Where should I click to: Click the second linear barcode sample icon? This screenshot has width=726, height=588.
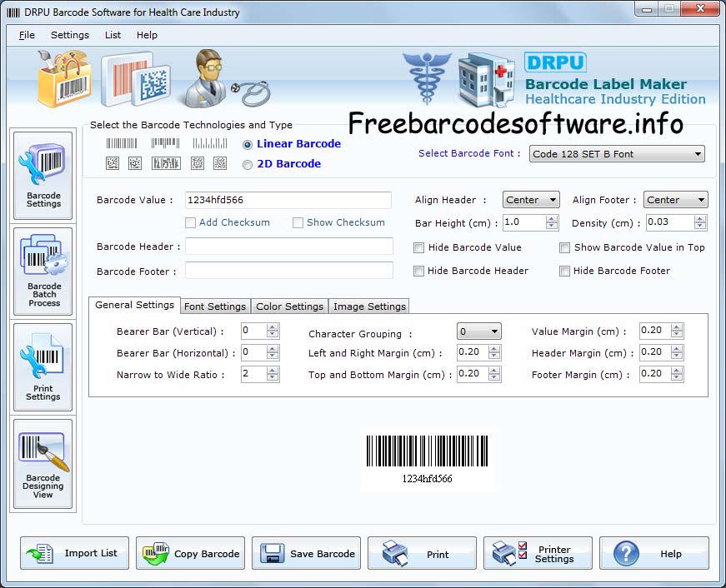click(165, 143)
